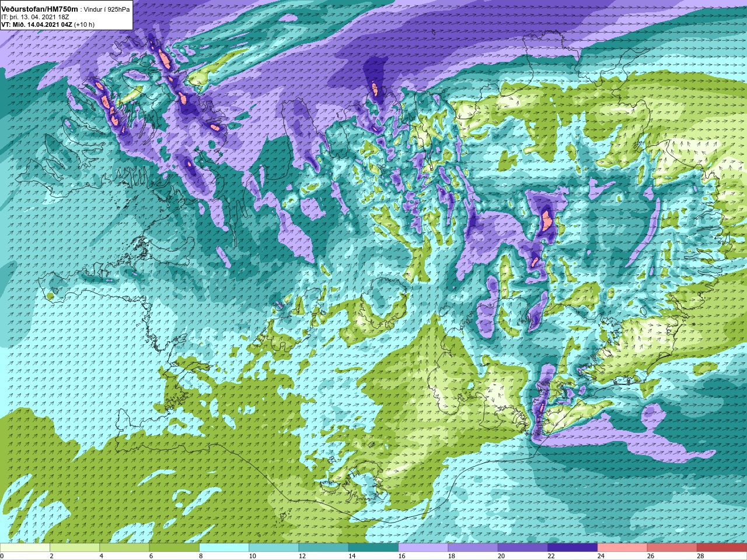Click the pale yellow 0–2 legend swatch

pyautogui.click(x=25, y=548)
